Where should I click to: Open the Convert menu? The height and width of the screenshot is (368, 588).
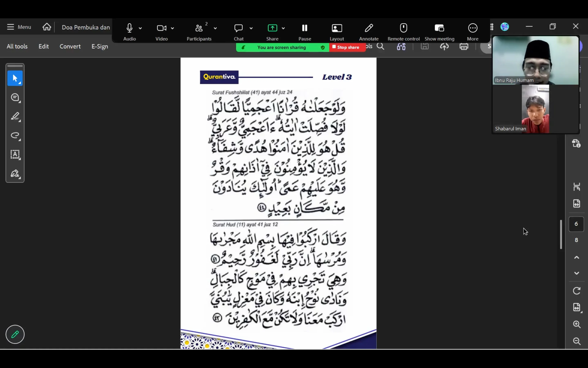tap(70, 46)
